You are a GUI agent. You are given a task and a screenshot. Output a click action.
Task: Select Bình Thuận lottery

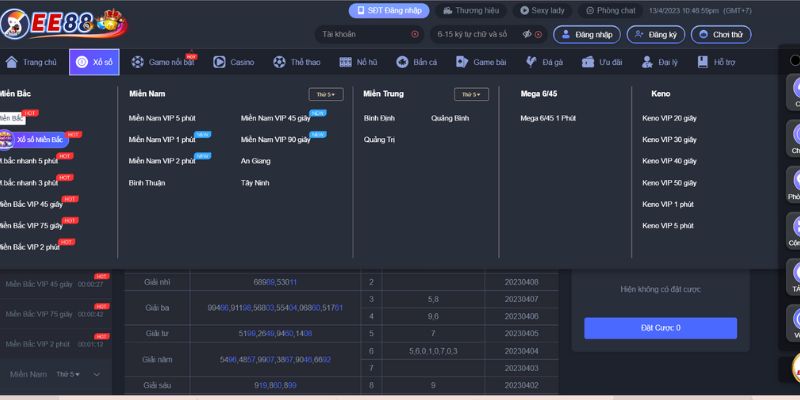147,183
